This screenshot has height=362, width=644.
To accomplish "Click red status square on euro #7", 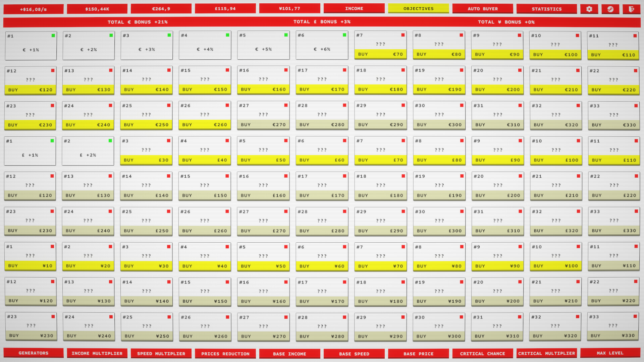I will tap(403, 35).
